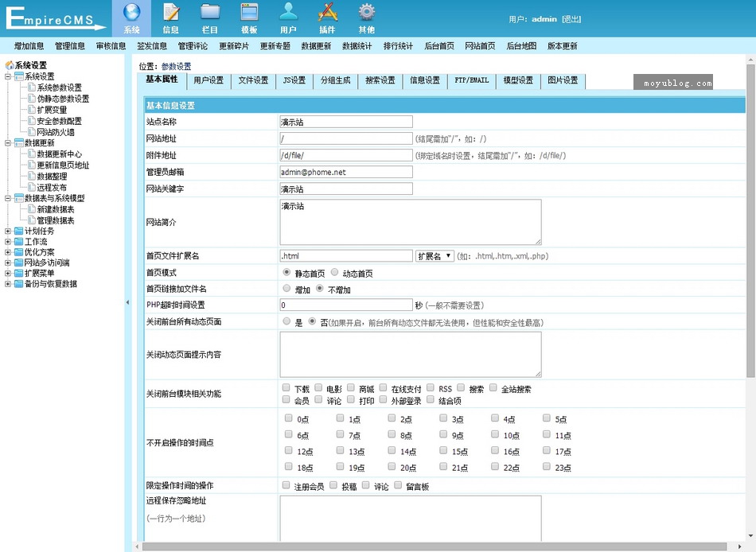Check the 注册会员 operation checkbox

[x=286, y=485]
